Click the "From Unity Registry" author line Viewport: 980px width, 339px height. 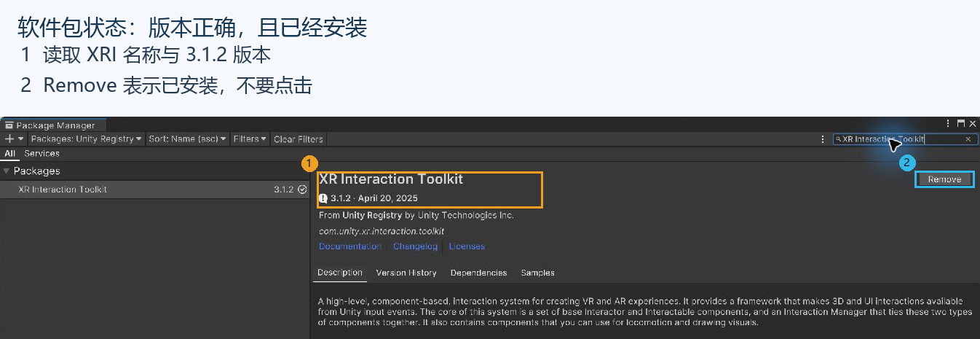click(x=416, y=215)
